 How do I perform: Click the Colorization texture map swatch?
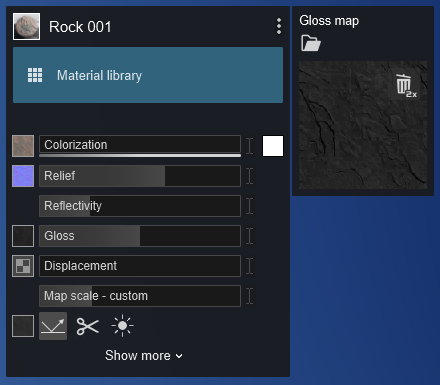pos(23,146)
